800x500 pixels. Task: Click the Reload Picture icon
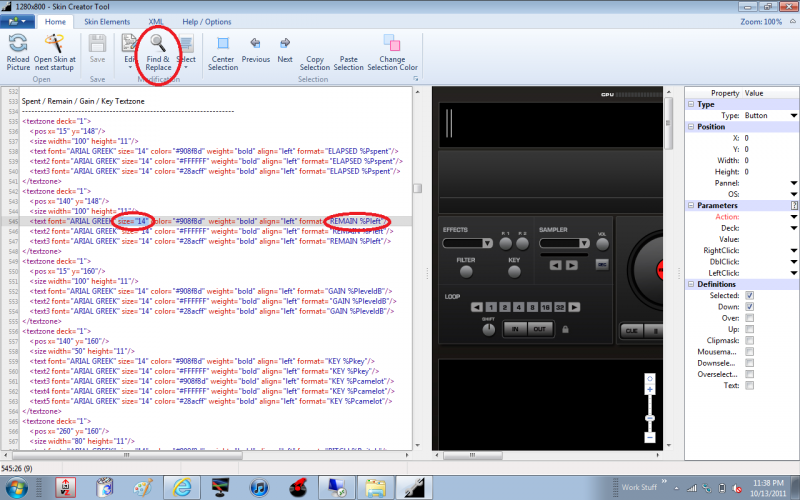18,43
